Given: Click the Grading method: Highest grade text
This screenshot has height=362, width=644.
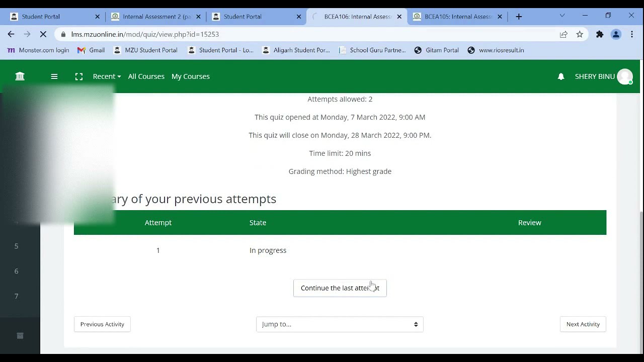Looking at the screenshot, I should click(x=340, y=171).
